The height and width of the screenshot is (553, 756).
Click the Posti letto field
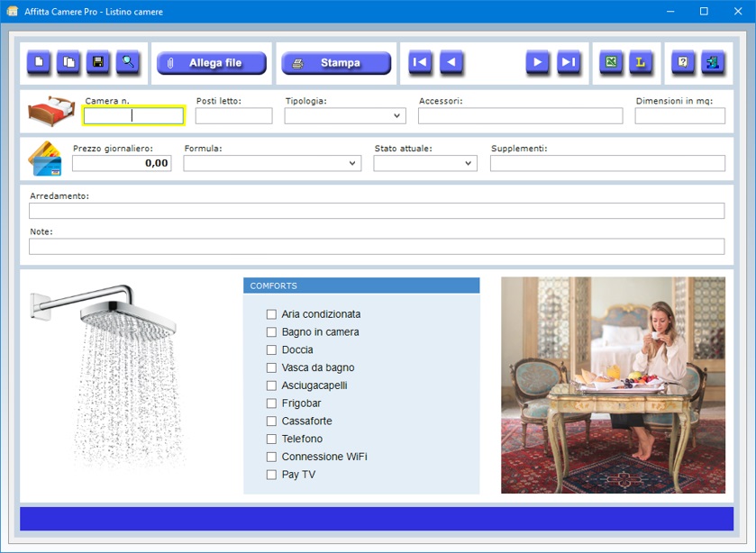pos(234,115)
